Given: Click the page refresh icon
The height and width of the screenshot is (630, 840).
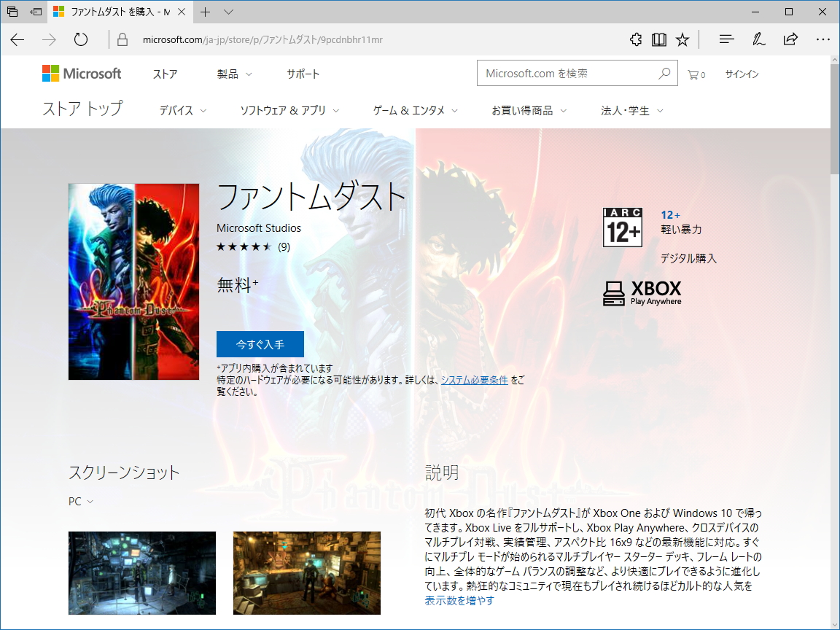Looking at the screenshot, I should click(80, 41).
